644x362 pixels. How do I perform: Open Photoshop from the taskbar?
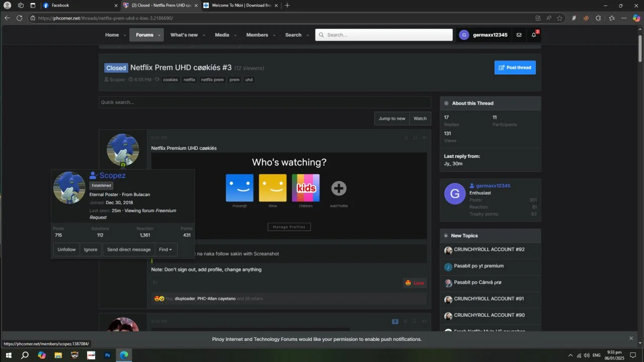107,355
